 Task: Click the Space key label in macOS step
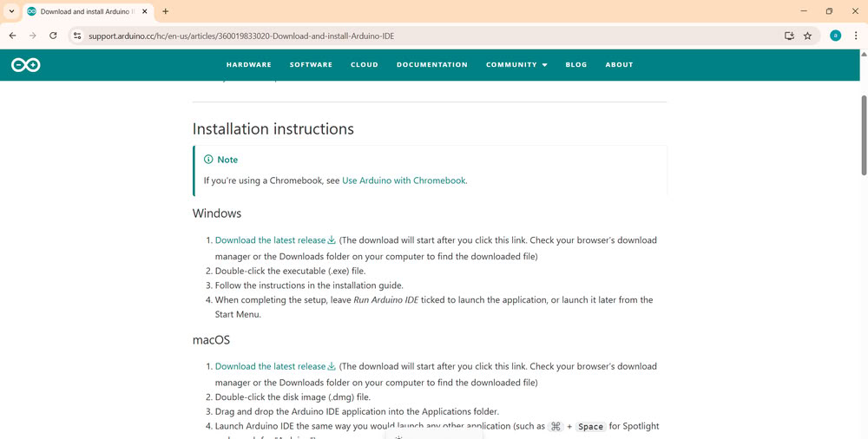coord(590,426)
